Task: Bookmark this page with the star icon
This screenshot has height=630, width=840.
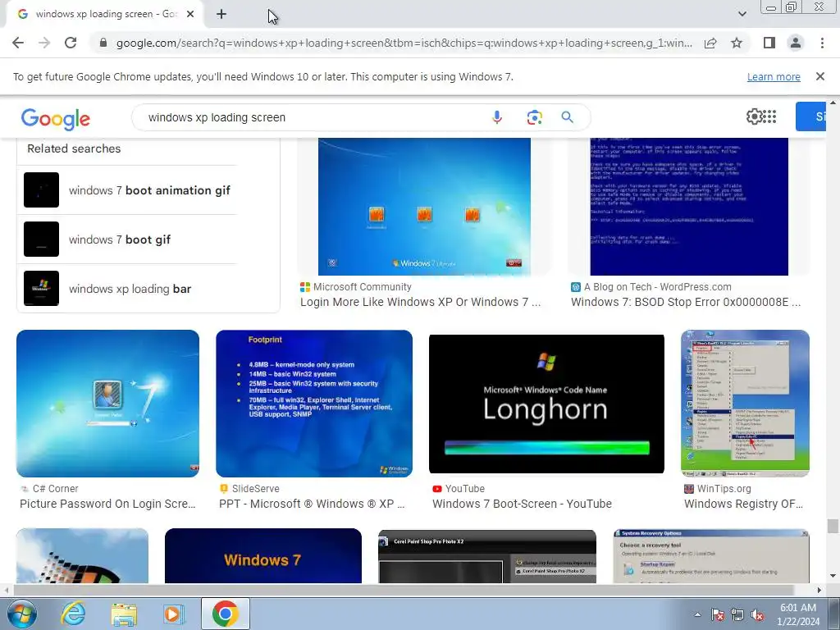Action: [737, 43]
